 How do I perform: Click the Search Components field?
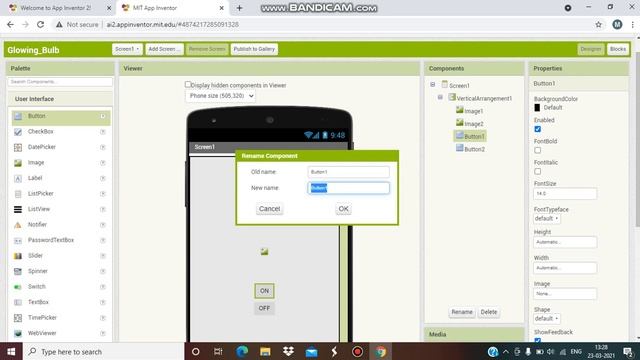pyautogui.click(x=60, y=82)
